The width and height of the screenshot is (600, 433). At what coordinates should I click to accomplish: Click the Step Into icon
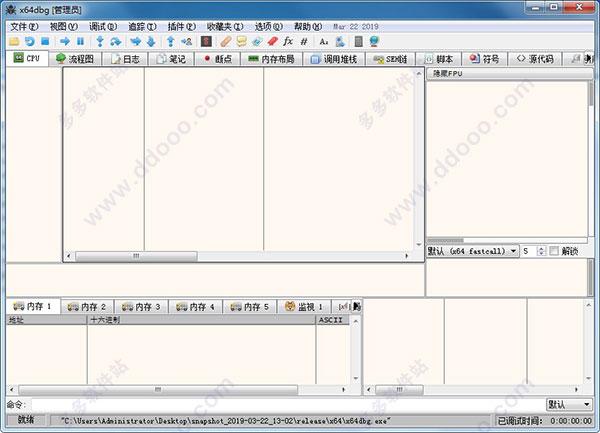point(100,41)
